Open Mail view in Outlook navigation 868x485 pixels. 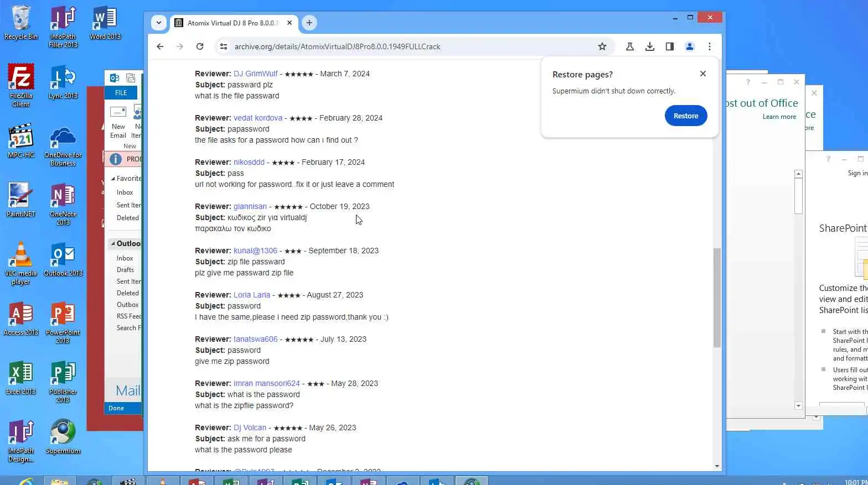pos(128,390)
